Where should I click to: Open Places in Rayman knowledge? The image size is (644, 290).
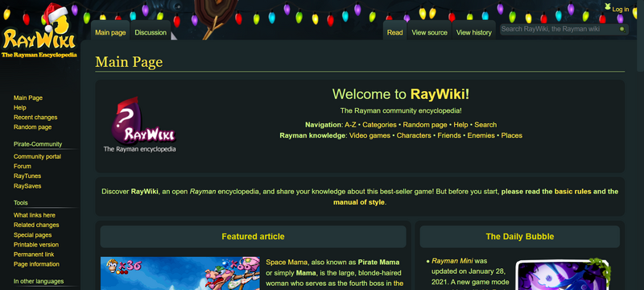point(512,135)
